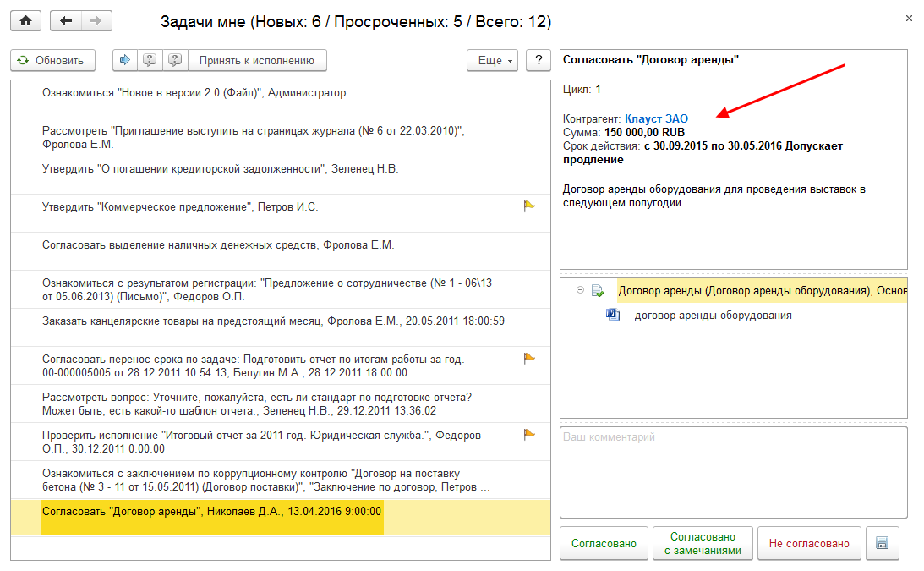The width and height of the screenshot is (924, 571).
Task: Click the back arrow navigation button
Action: point(66,21)
